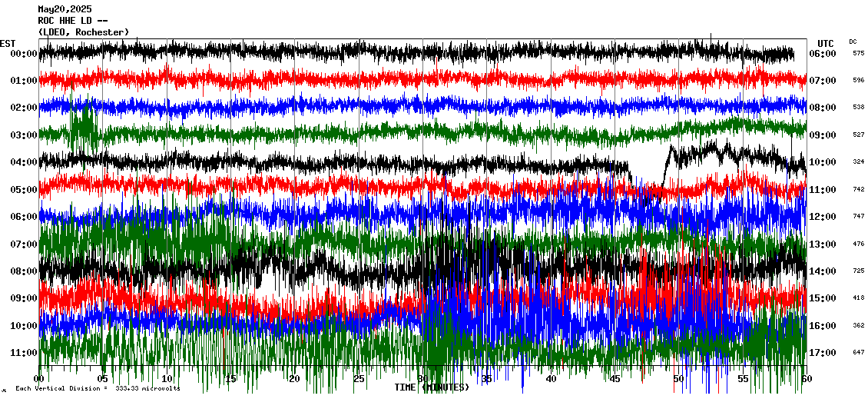Select the EST time label "05:00"
The image size is (868, 399).
pos(24,190)
